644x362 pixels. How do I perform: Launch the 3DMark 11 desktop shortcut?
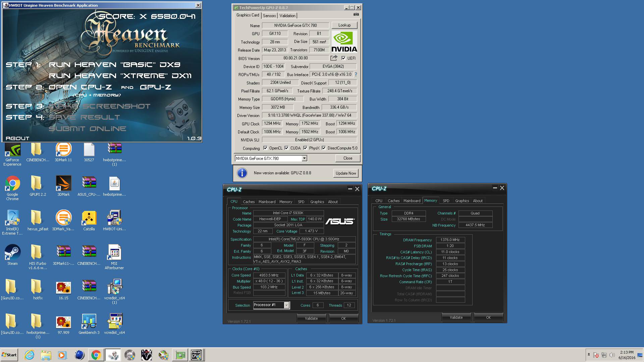pos(63,153)
